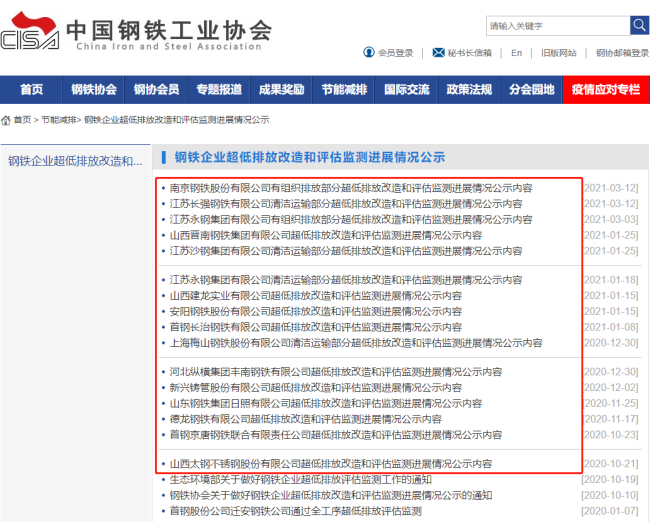Select 分会园地 navigation item

[x=532, y=90]
